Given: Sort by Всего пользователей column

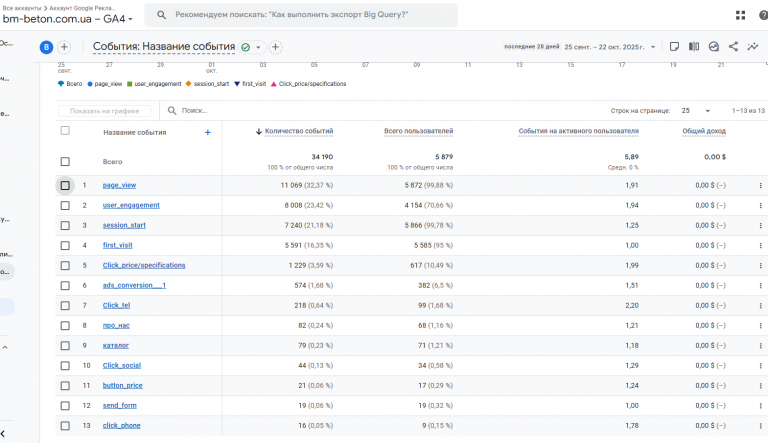Looking at the screenshot, I should tap(418, 131).
